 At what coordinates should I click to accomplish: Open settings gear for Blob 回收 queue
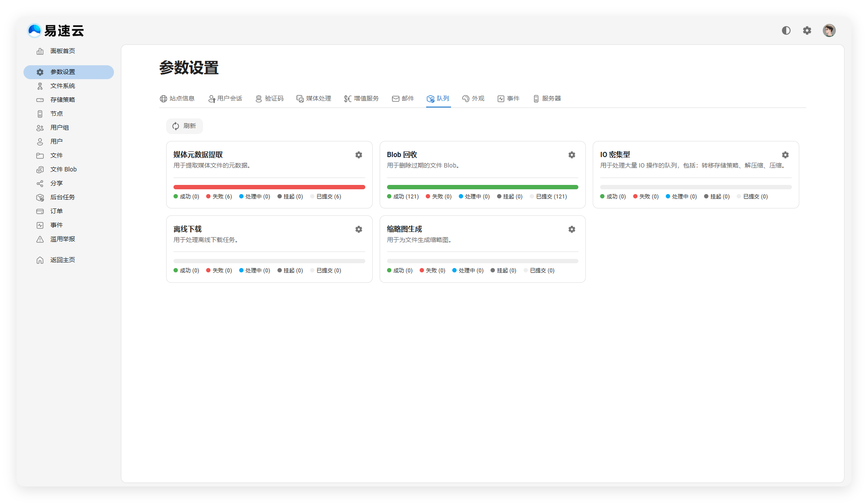(x=571, y=155)
